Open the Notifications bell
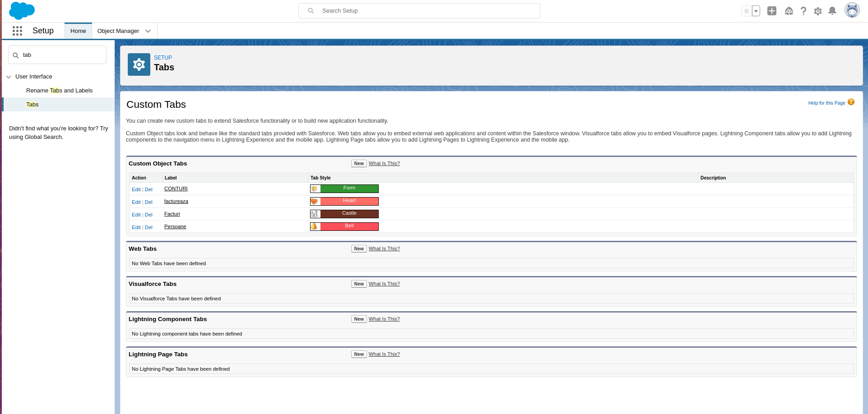 pyautogui.click(x=832, y=11)
